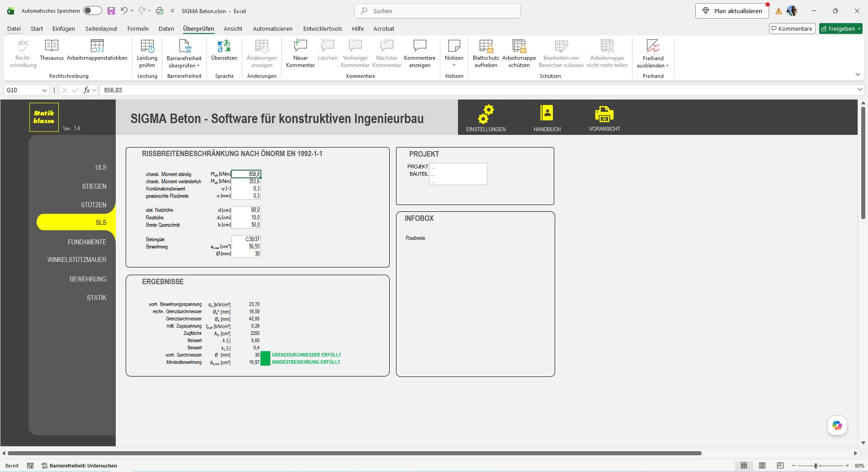This screenshot has width=868, height=472.
Task: Click the 80% zoom level
Action: (859, 466)
